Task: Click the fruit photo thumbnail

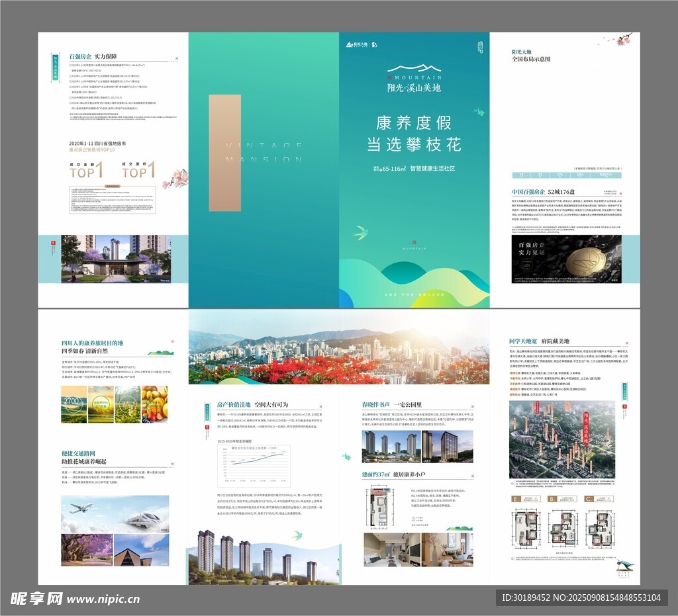Action: (x=155, y=404)
